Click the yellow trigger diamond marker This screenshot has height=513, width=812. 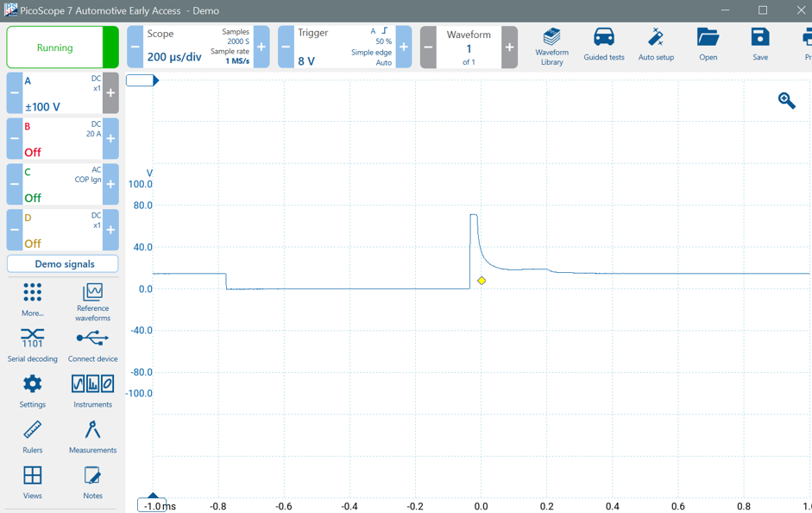pos(482,281)
